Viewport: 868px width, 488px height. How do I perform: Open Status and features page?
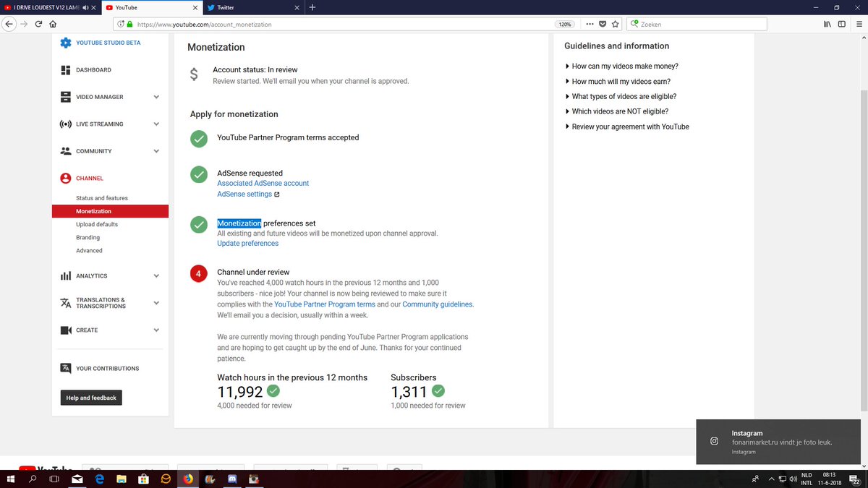(x=102, y=198)
